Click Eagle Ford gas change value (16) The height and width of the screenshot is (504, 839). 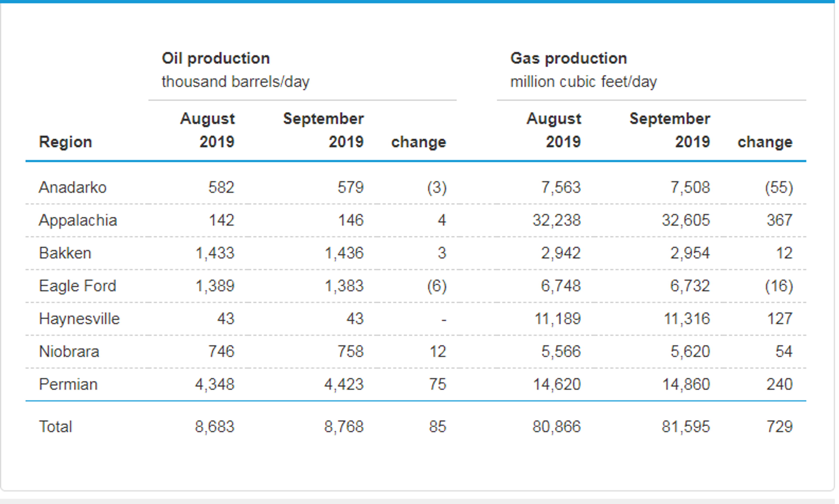coord(779,286)
